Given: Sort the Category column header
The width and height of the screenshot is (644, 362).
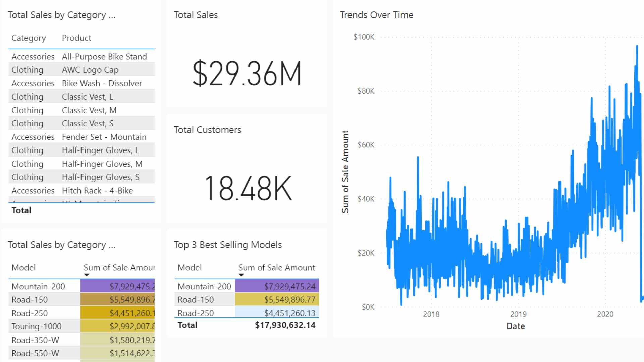Looking at the screenshot, I should (x=29, y=38).
